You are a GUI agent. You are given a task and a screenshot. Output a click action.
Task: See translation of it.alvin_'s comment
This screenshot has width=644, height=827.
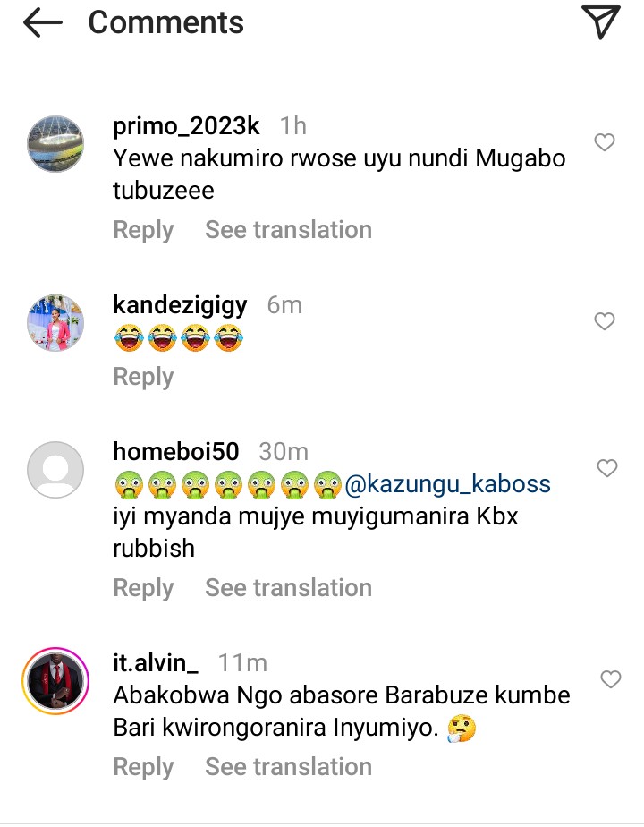tap(288, 767)
